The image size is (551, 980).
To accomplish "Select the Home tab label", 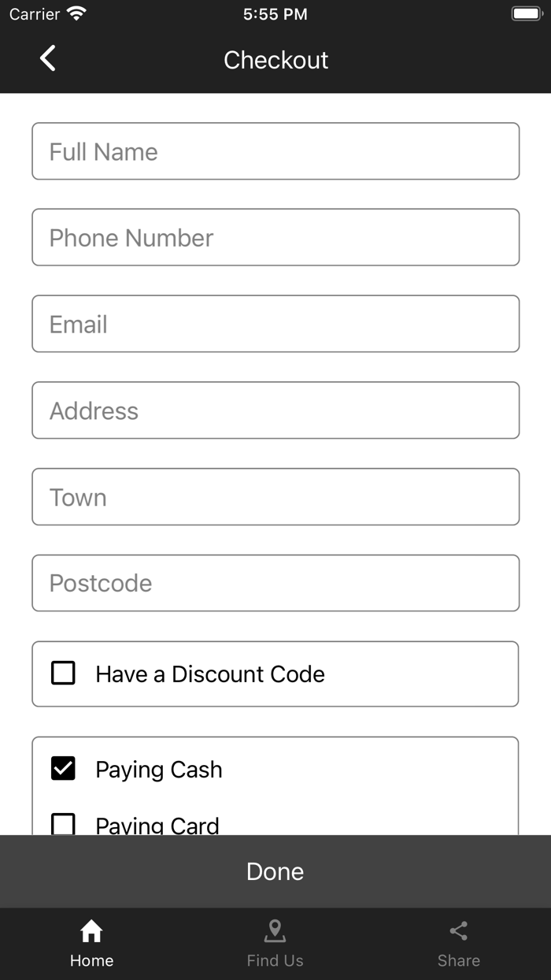I will pyautogui.click(x=91, y=960).
